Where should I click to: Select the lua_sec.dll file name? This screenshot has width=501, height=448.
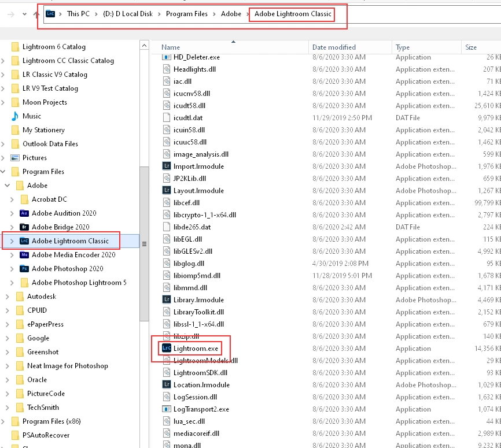[189, 421]
